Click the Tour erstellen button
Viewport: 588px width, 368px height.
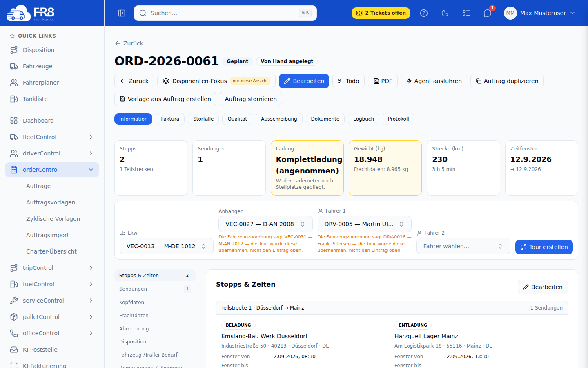[544, 247]
